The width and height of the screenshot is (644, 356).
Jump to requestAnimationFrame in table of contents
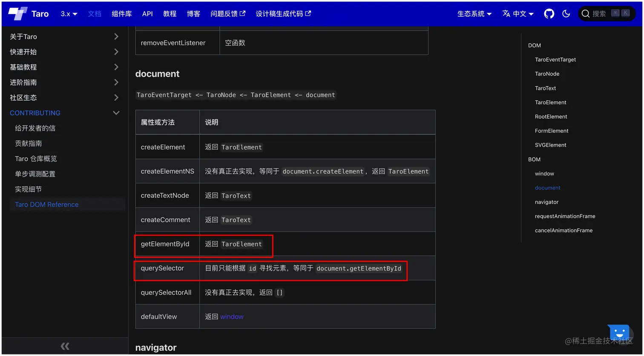tap(565, 216)
